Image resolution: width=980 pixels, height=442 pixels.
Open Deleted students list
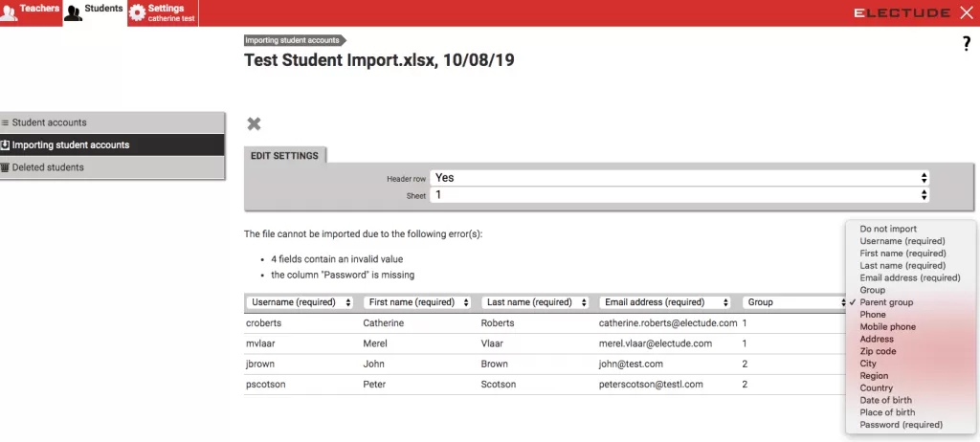(x=113, y=167)
